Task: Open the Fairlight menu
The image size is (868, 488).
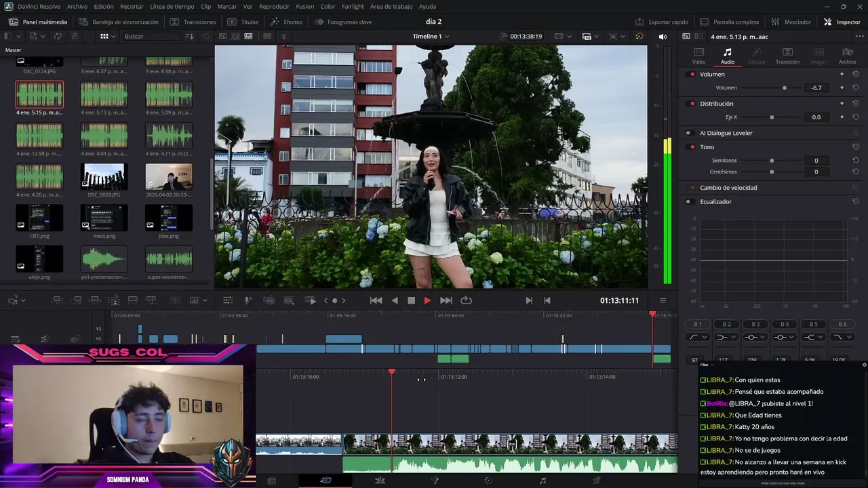Action: tap(353, 6)
